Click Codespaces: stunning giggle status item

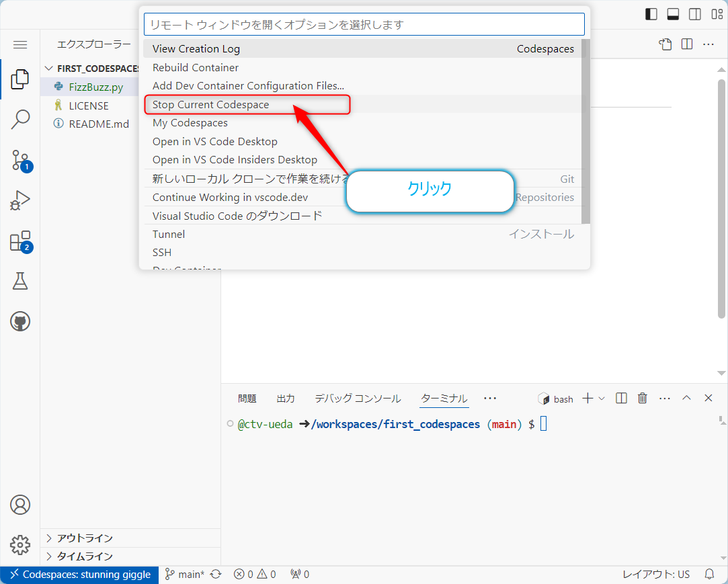point(79,575)
